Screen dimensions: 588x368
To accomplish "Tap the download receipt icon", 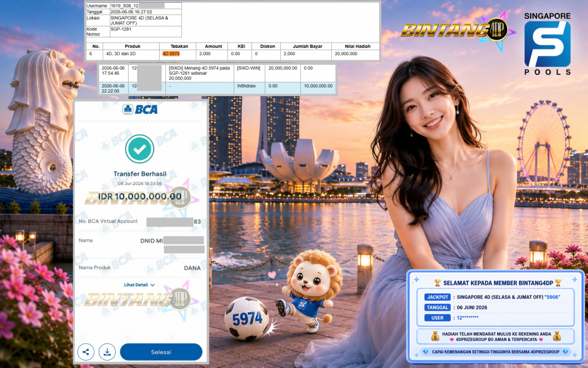I will click(x=107, y=352).
